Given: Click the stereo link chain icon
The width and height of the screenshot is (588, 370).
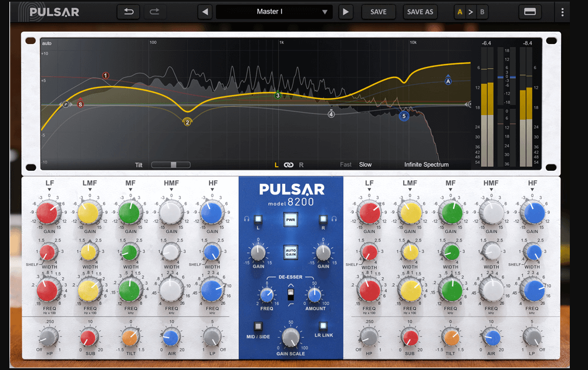Looking at the screenshot, I should point(288,164).
